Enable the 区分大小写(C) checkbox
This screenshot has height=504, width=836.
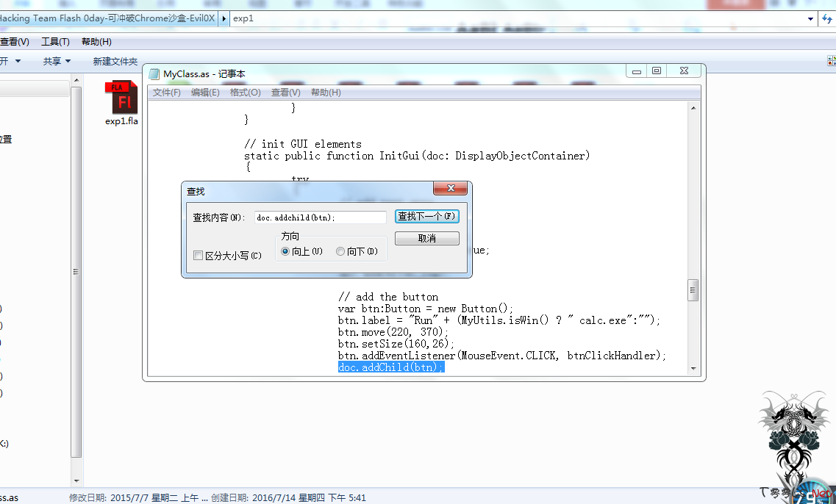click(199, 256)
